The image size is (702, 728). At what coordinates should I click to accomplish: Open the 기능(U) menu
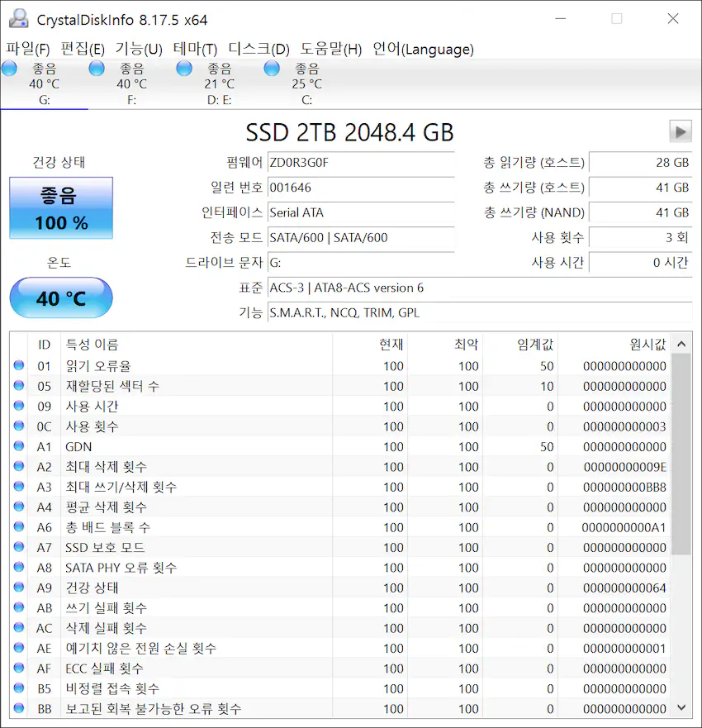pyautogui.click(x=139, y=49)
